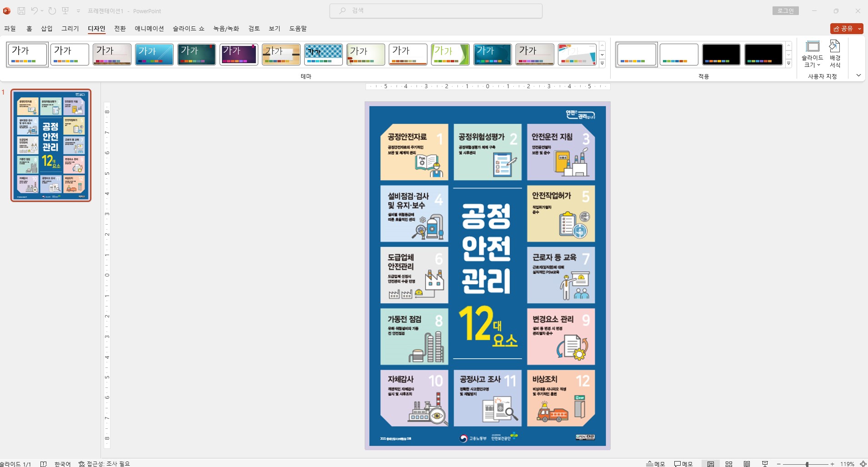Select the dark teal theme thumbnail
The width and height of the screenshot is (868, 467).
click(x=196, y=55)
